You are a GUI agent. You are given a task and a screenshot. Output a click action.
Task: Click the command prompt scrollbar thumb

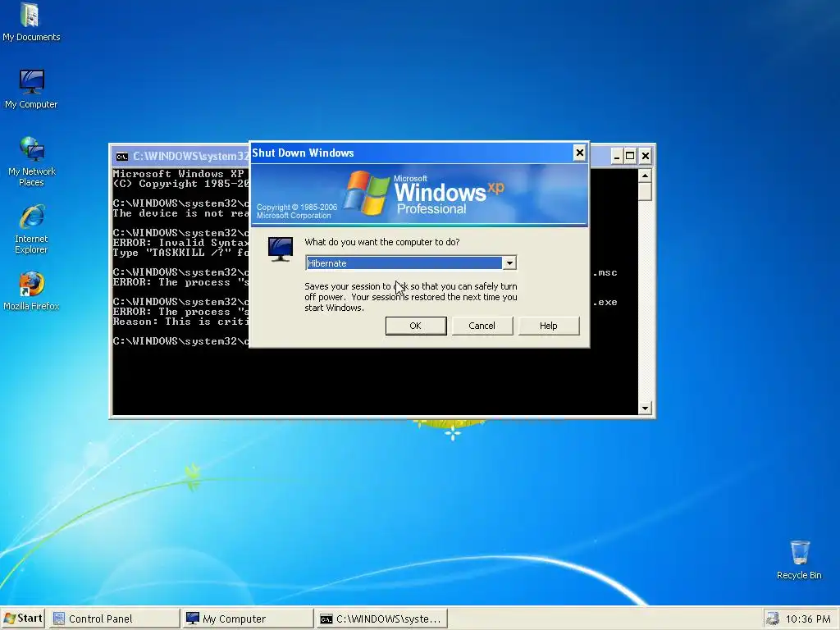click(645, 192)
